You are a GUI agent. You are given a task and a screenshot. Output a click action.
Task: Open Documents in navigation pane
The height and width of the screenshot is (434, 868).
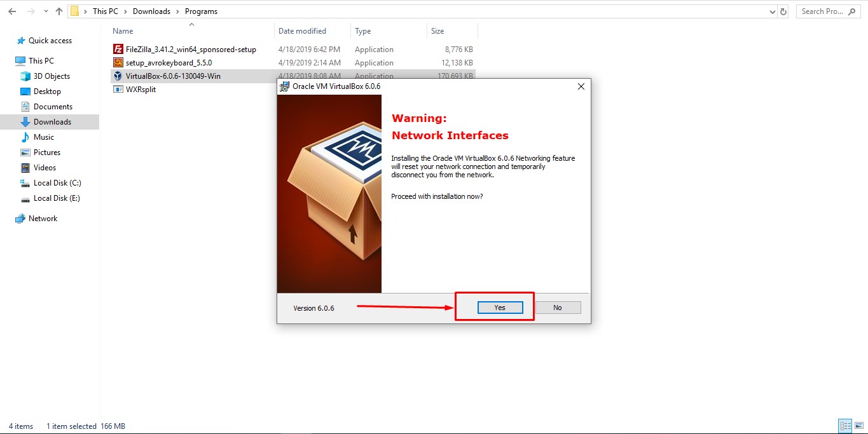pyautogui.click(x=53, y=107)
